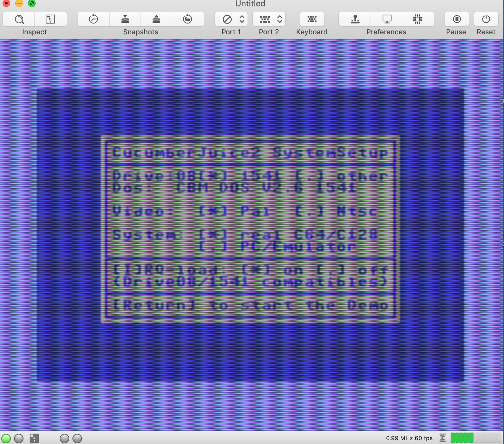Open monitor video preferences
The width and height of the screenshot is (504, 444).
point(387,19)
